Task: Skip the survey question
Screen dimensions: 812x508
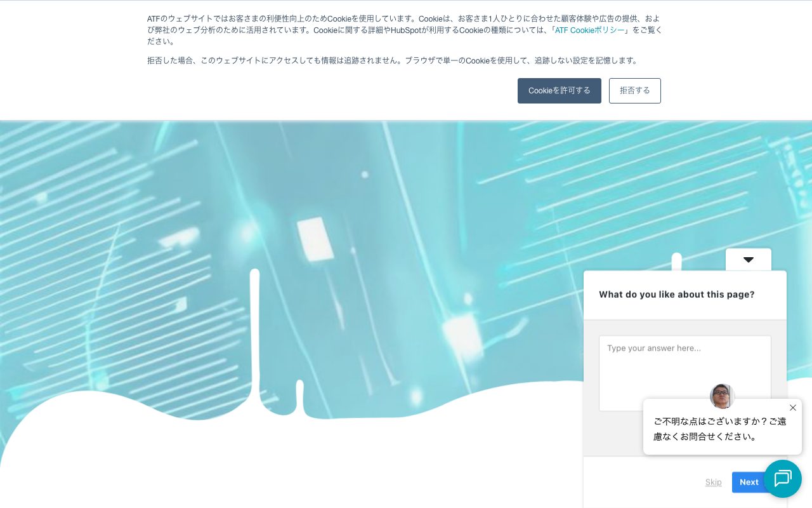Action: click(x=714, y=482)
